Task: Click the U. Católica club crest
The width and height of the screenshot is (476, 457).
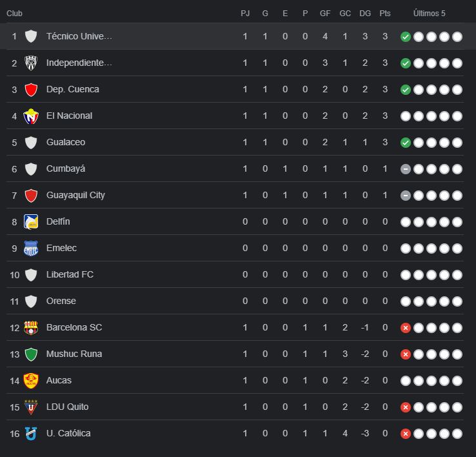Action: pyautogui.click(x=31, y=433)
